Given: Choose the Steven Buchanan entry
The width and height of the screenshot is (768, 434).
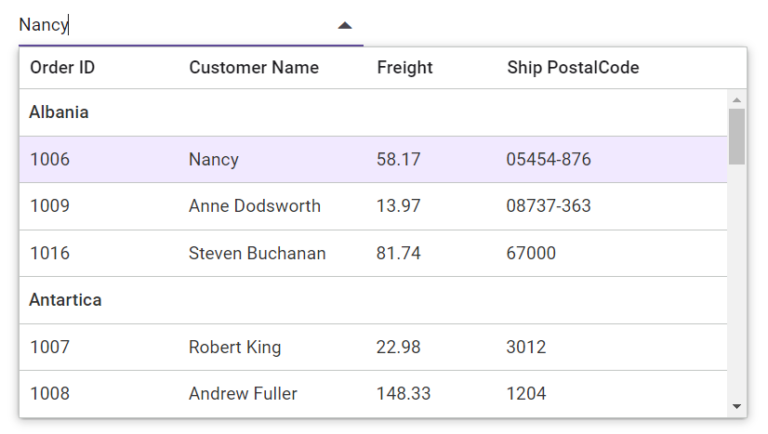Looking at the screenshot, I should (257, 254).
